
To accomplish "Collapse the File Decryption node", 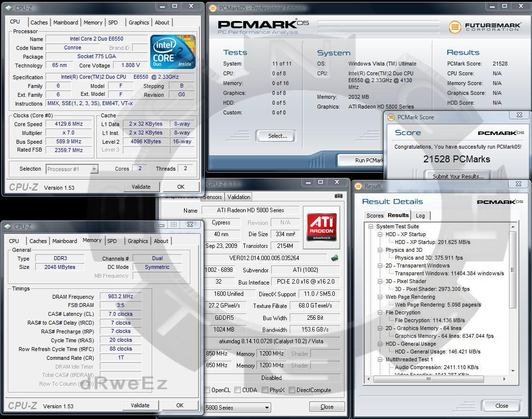I will (x=380, y=312).
